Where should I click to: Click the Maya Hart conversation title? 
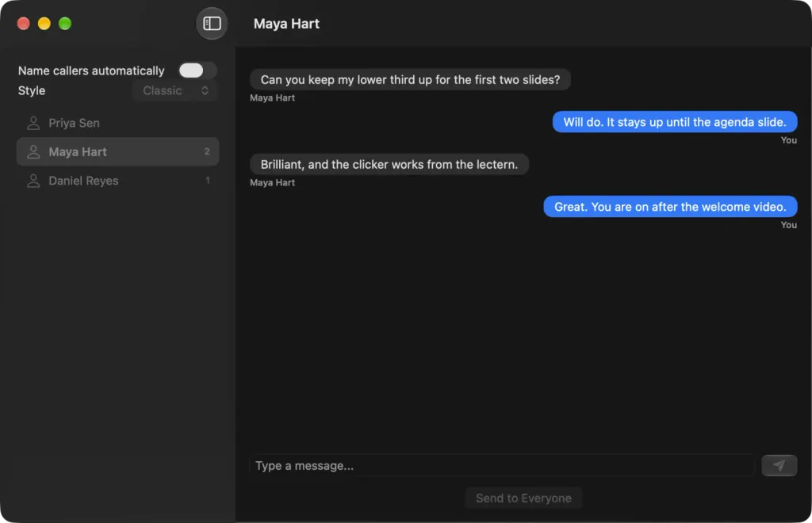point(286,24)
